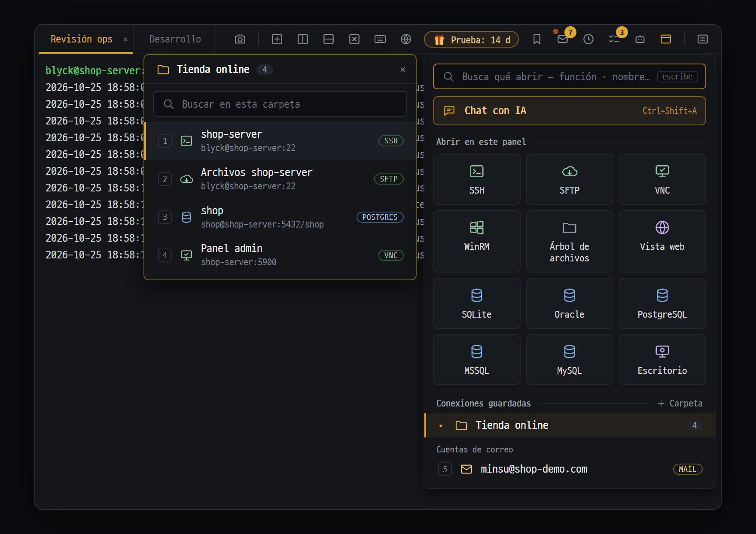Click the Buscar en esta carpeta field
The width and height of the screenshot is (756, 534).
[280, 104]
